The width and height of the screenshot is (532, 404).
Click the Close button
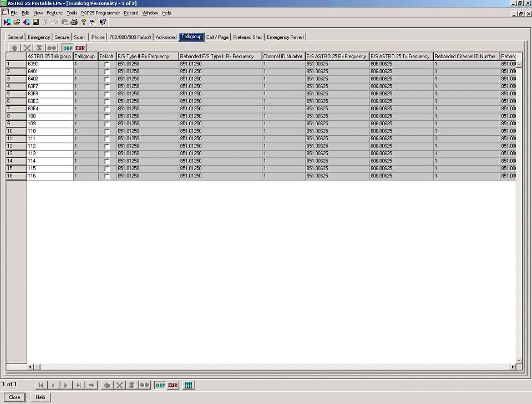[14, 397]
